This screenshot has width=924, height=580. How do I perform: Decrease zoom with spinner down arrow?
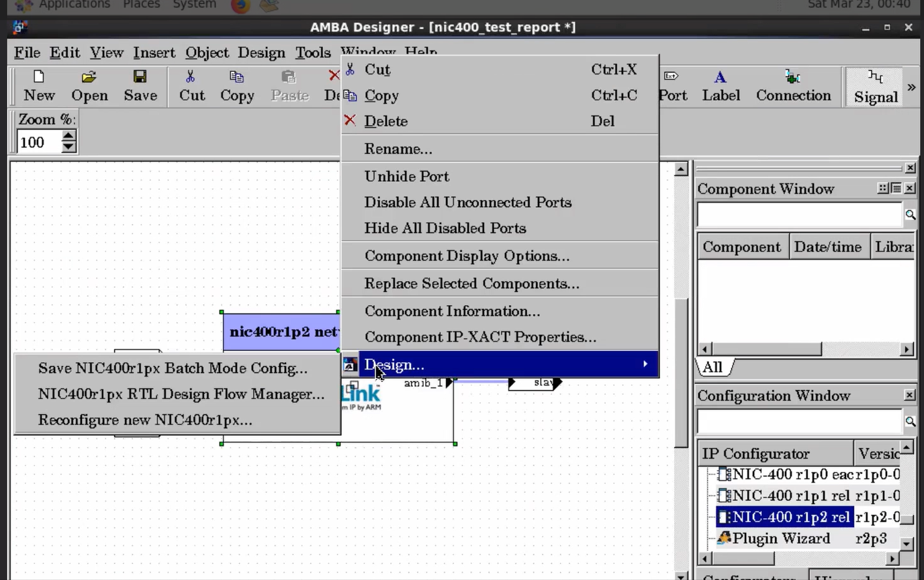click(68, 147)
